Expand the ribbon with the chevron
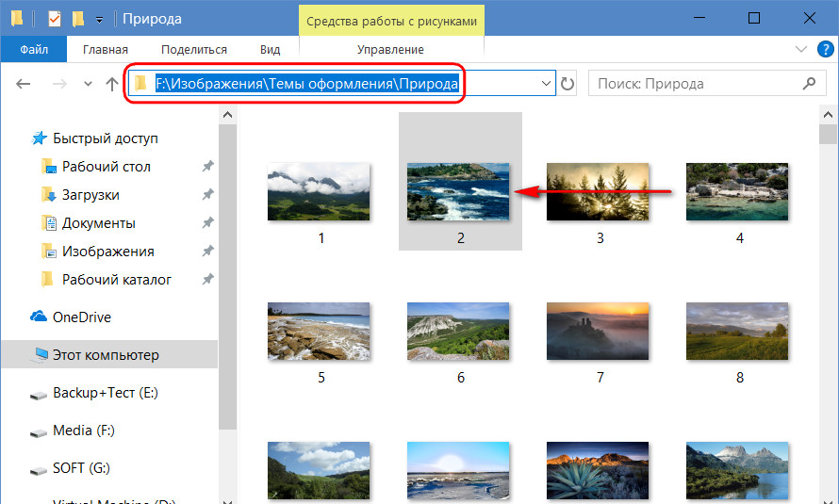This screenshot has width=839, height=504. point(801,49)
